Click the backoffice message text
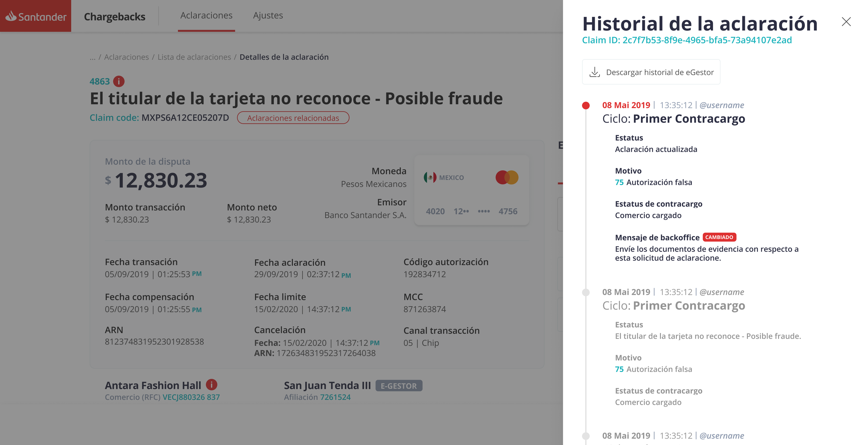The image size is (868, 445). point(707,253)
